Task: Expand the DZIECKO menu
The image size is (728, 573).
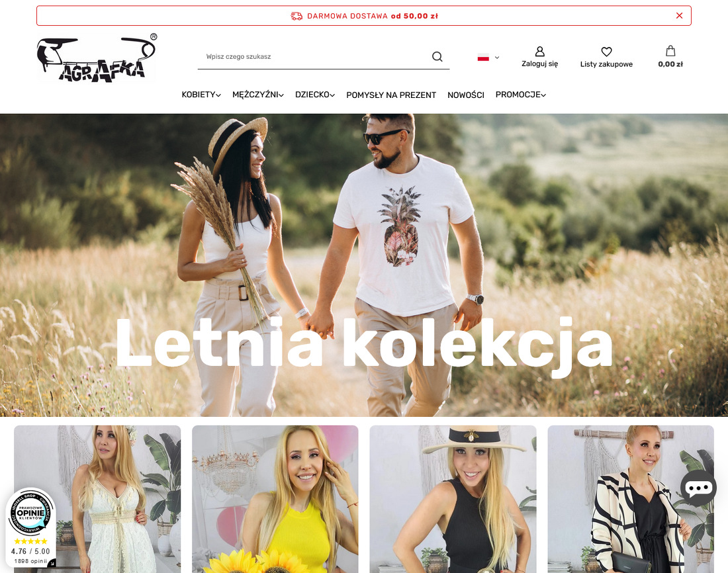Action: click(315, 95)
